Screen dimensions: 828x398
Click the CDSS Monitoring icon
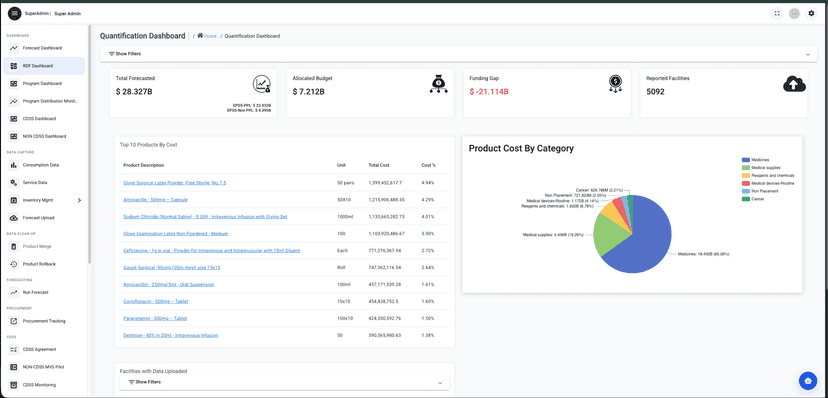pos(14,385)
